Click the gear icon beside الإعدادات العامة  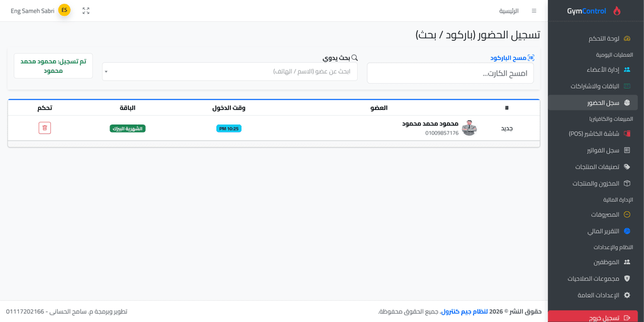[x=627, y=295]
